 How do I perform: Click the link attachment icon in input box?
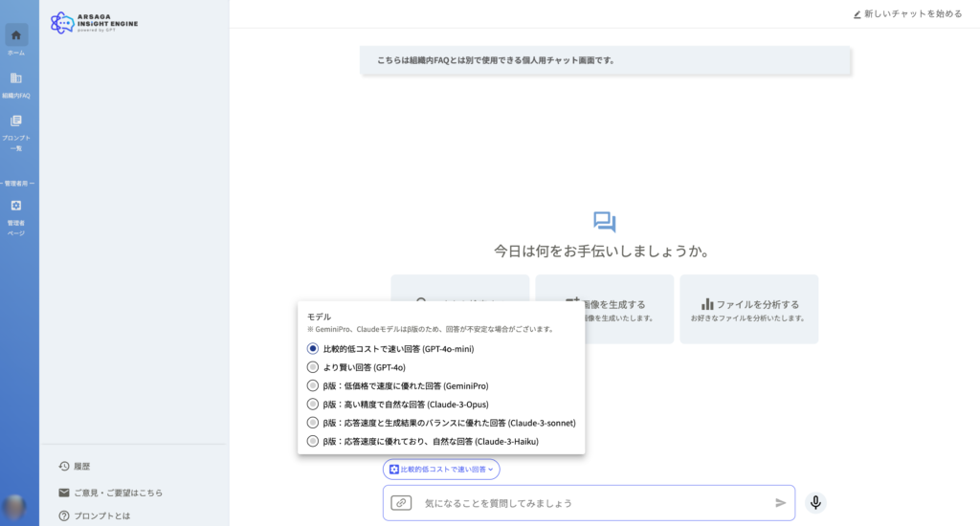point(401,503)
